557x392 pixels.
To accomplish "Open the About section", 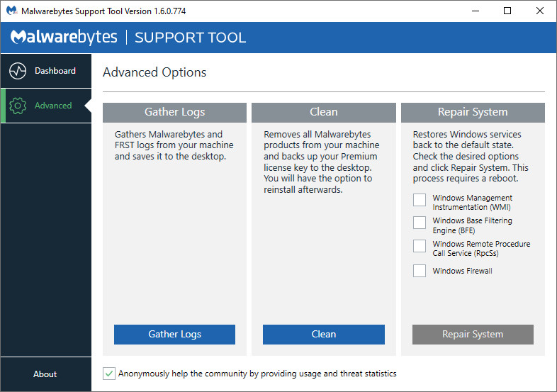I will [x=45, y=374].
